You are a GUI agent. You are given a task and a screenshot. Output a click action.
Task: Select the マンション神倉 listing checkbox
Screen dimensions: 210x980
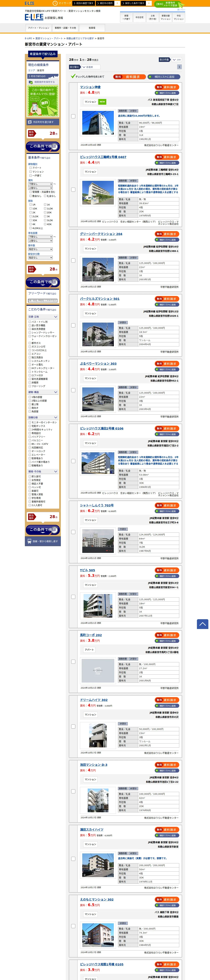[x=73, y=116]
